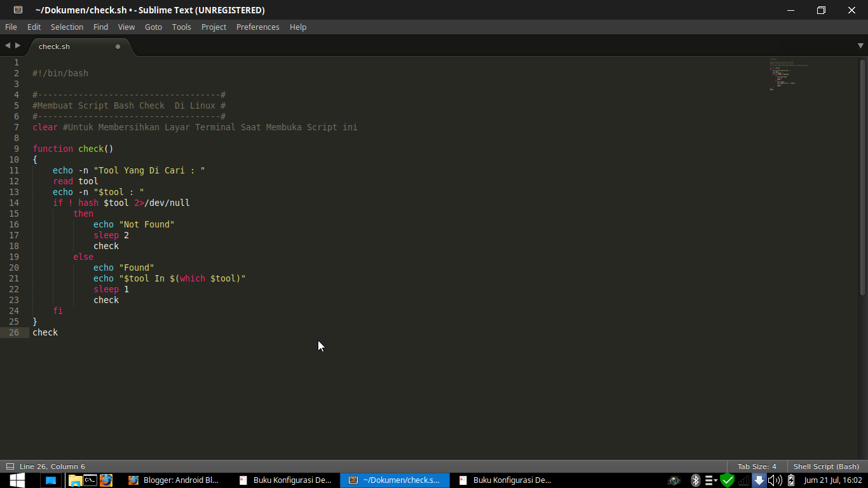The image size is (868, 488).
Task: Open the tab list dropdown arrow
Action: (861, 46)
